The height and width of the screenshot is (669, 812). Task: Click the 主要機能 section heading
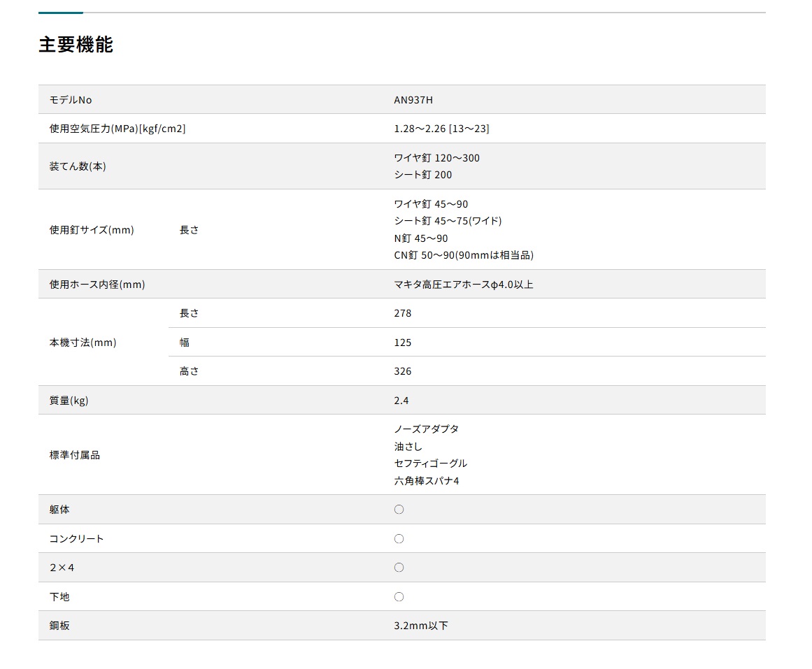[x=76, y=45]
